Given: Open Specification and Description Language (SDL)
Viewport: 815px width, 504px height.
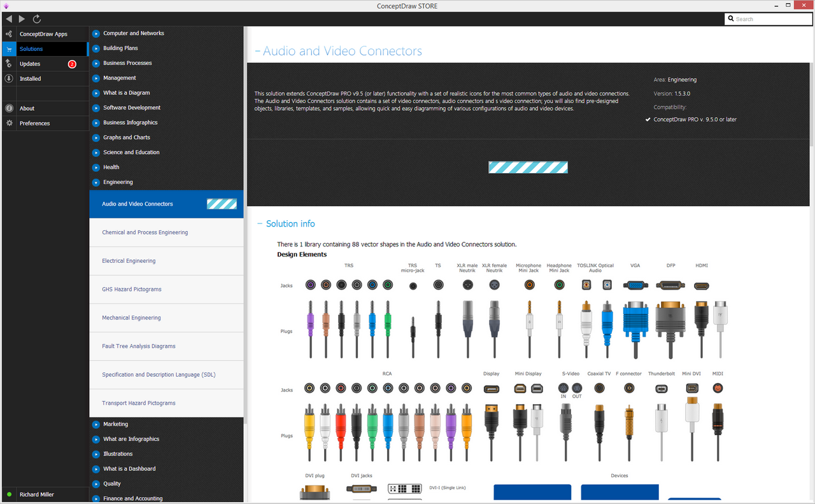Looking at the screenshot, I should 166,375.
